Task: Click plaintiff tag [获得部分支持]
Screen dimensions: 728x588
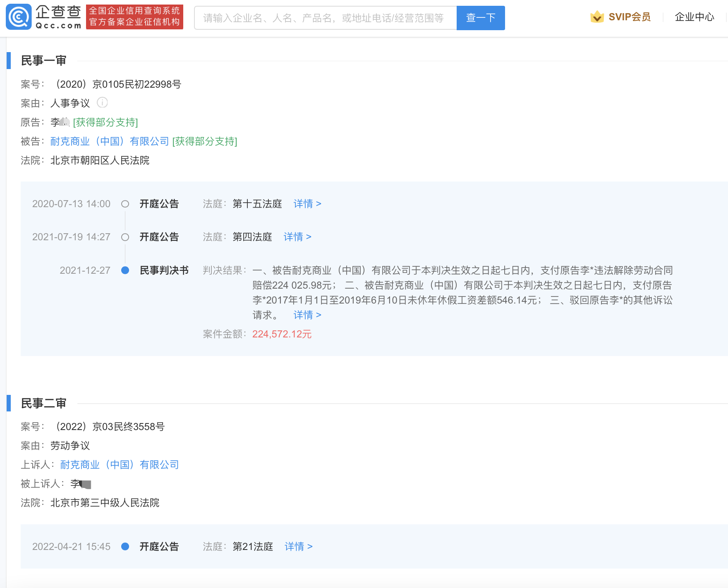Action: pyautogui.click(x=105, y=122)
